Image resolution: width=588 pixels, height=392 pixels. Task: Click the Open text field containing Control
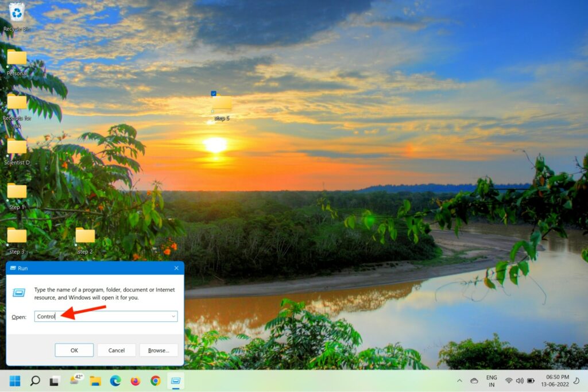[x=103, y=316]
